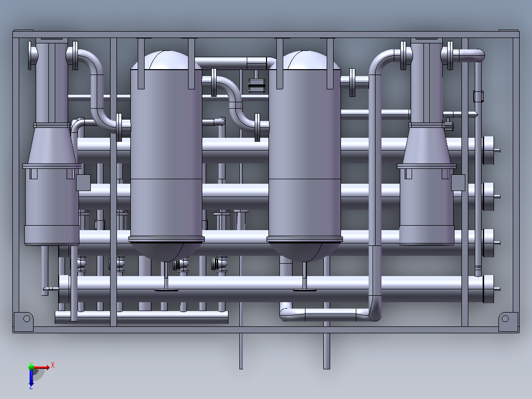Click the green Y axis dot of the triad
This screenshot has height=399, width=532.
click(31, 366)
